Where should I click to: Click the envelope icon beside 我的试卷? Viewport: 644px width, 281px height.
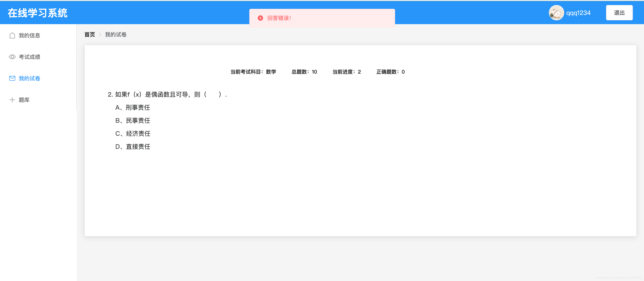pos(12,78)
